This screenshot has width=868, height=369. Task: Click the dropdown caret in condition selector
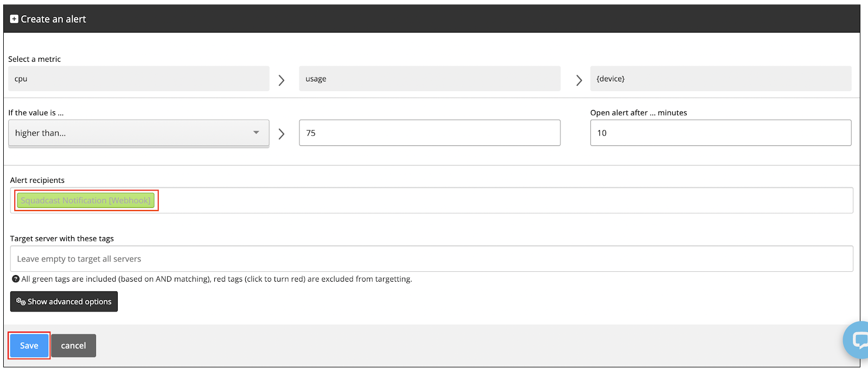256,132
